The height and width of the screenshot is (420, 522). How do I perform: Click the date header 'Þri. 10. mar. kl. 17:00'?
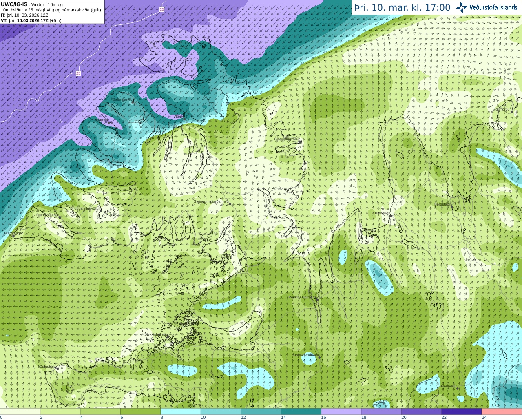pos(403,8)
